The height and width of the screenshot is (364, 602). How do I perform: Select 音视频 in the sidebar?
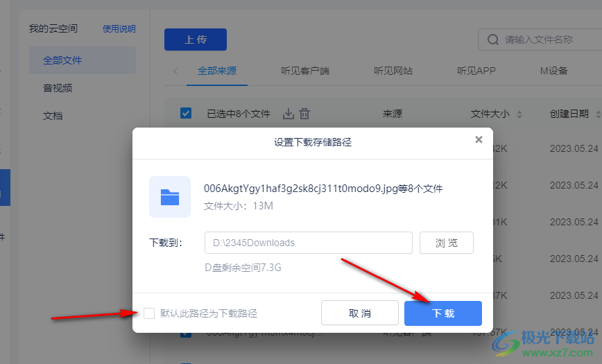point(58,88)
